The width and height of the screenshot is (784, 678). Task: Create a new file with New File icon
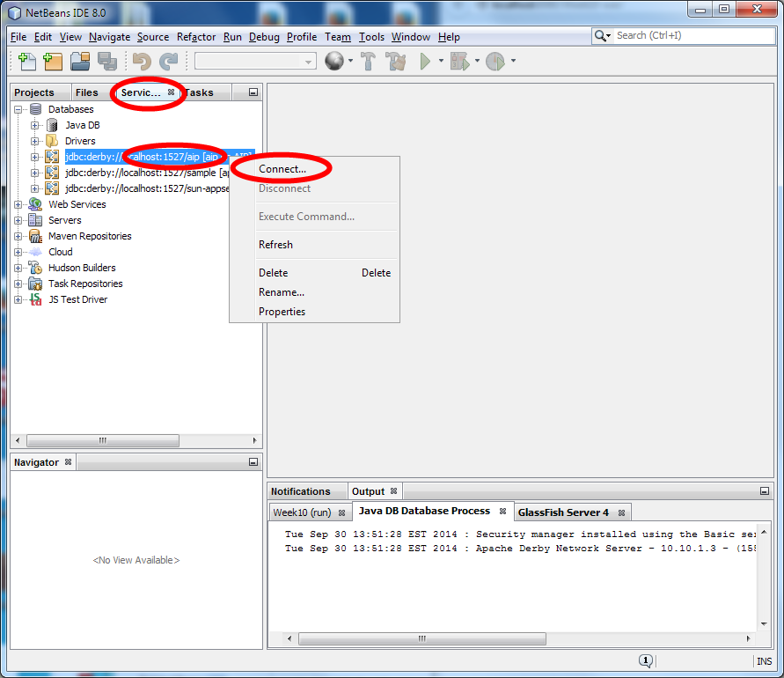click(x=26, y=61)
